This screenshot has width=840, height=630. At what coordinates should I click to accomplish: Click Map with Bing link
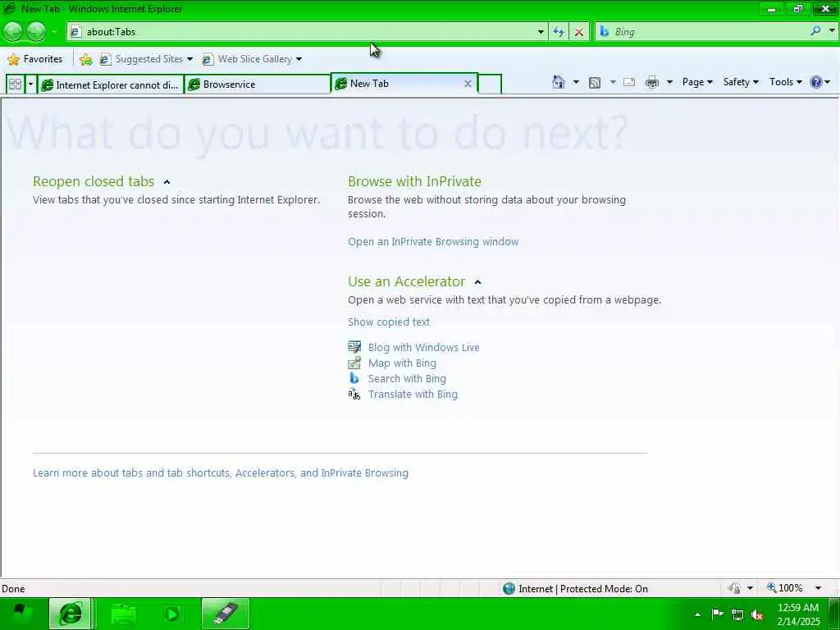point(402,363)
